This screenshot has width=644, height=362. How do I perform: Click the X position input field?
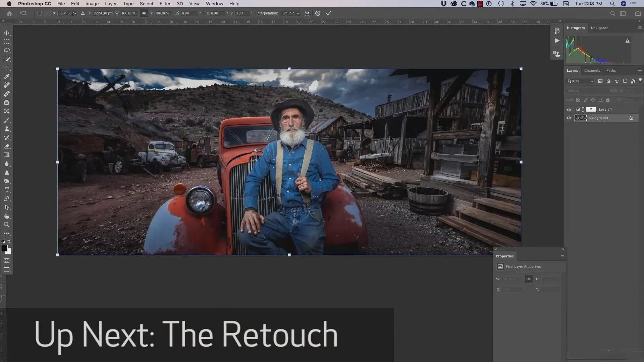[67, 13]
